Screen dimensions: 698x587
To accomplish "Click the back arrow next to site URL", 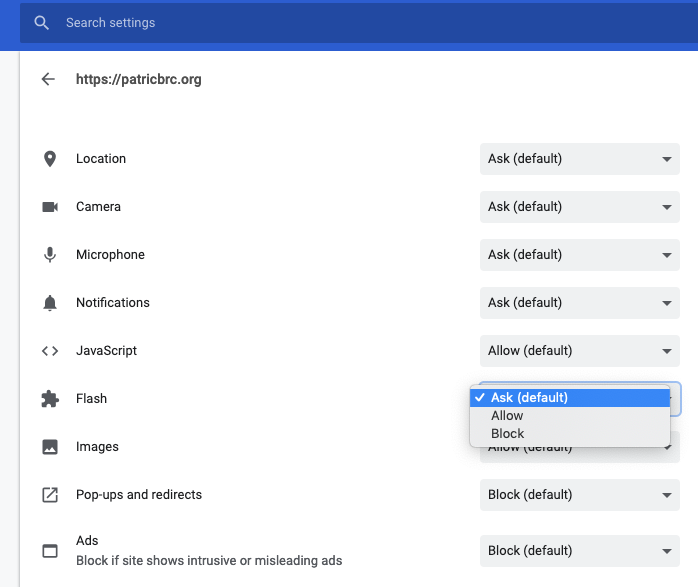I will 48,79.
